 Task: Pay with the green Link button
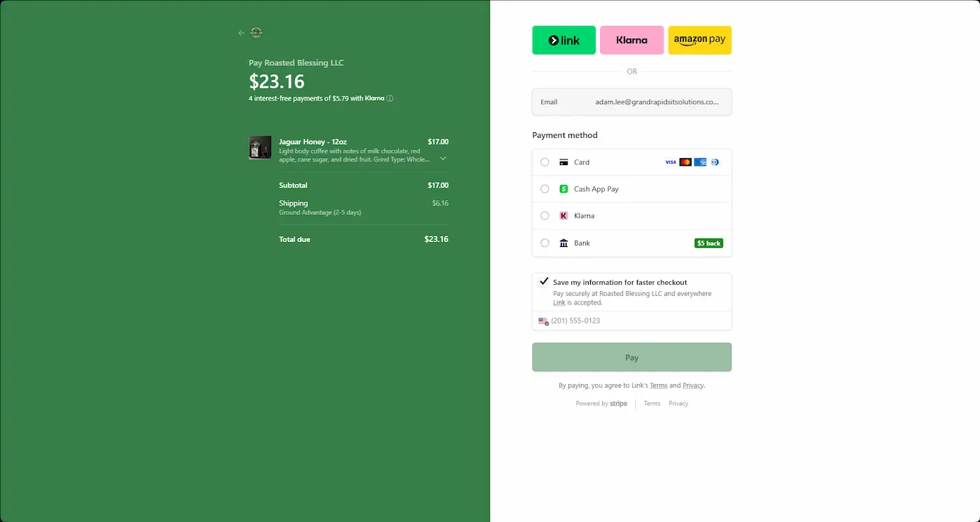pyautogui.click(x=563, y=41)
